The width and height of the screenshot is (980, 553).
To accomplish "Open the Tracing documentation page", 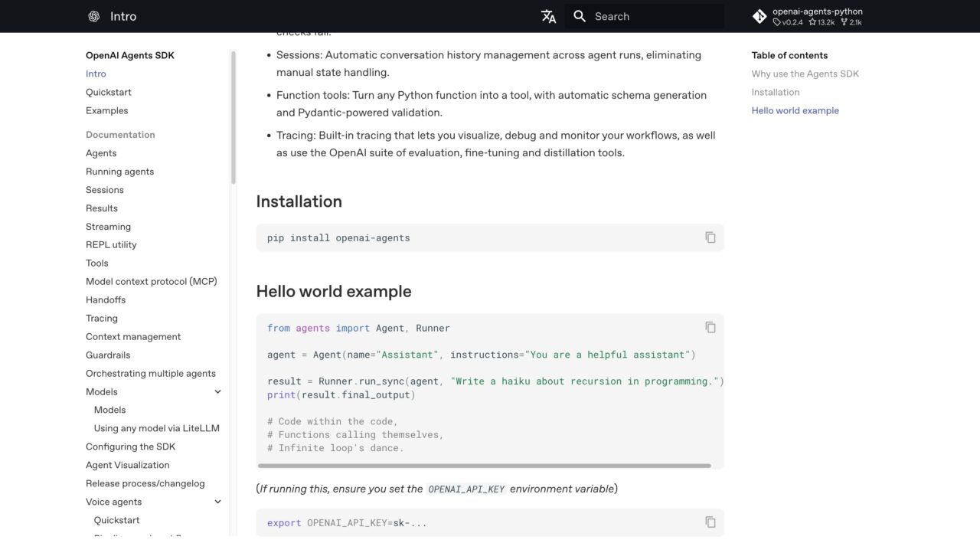I will coord(102,318).
